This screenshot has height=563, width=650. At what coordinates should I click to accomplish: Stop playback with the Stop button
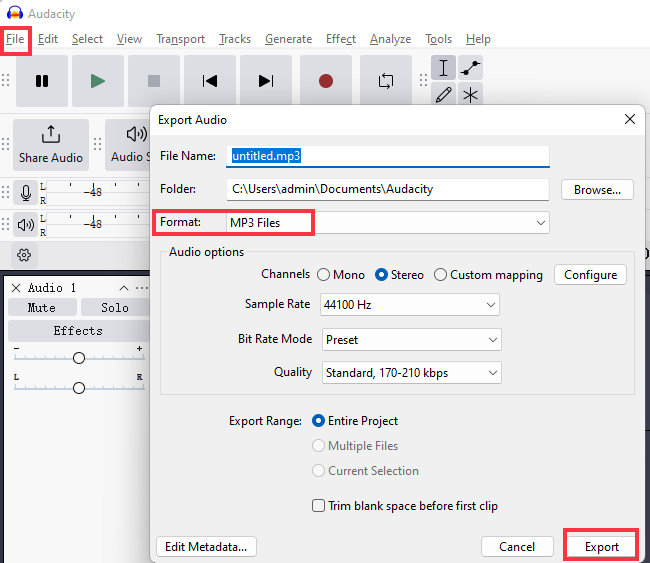tap(154, 81)
